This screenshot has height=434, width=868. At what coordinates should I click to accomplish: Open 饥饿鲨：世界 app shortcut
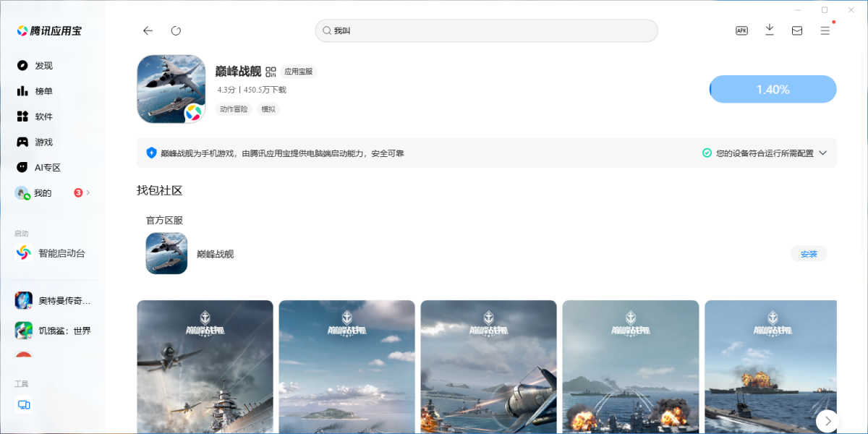(x=54, y=331)
